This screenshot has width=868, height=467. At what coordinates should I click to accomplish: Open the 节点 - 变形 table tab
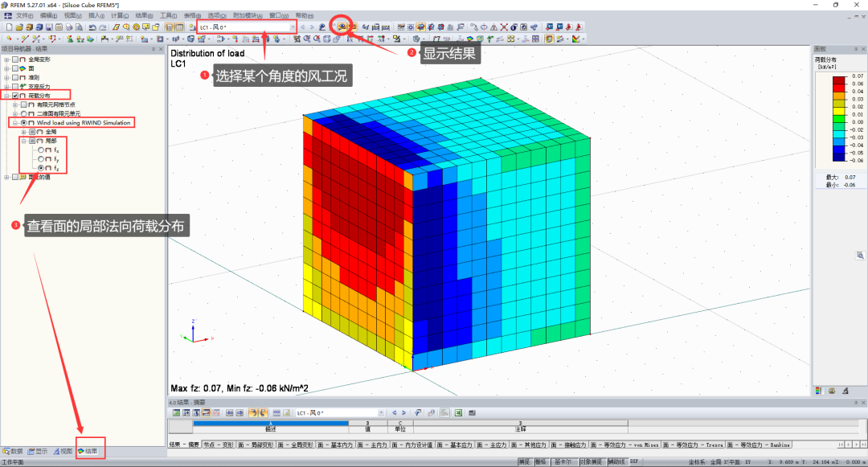click(x=219, y=444)
